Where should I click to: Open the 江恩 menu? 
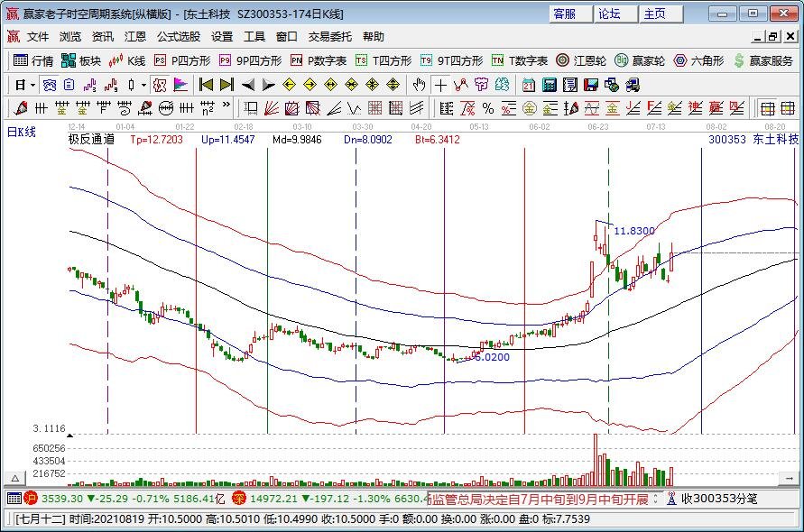coord(135,37)
